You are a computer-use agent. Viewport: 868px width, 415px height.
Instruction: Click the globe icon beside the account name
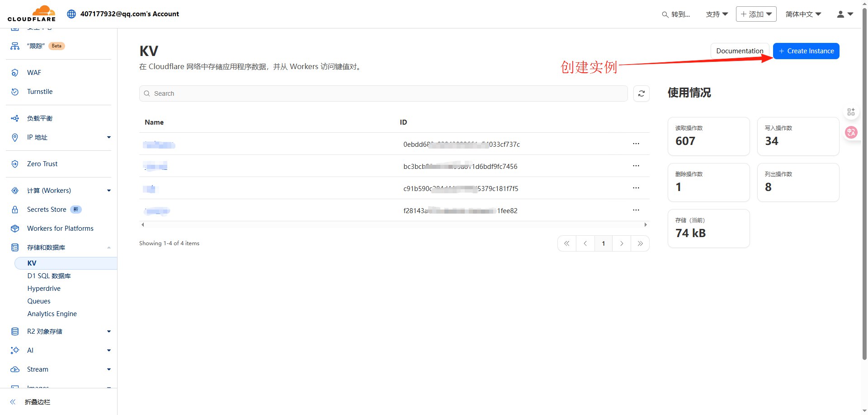coord(71,14)
